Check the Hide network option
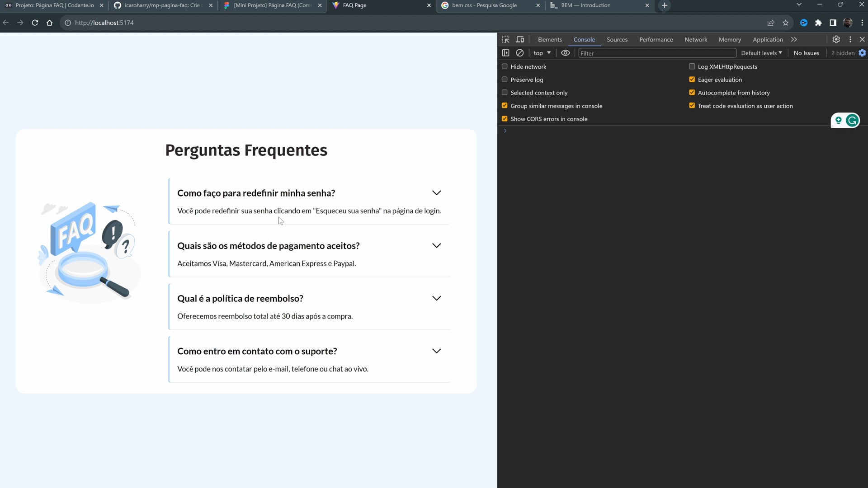This screenshot has width=868, height=488. pyautogui.click(x=505, y=66)
